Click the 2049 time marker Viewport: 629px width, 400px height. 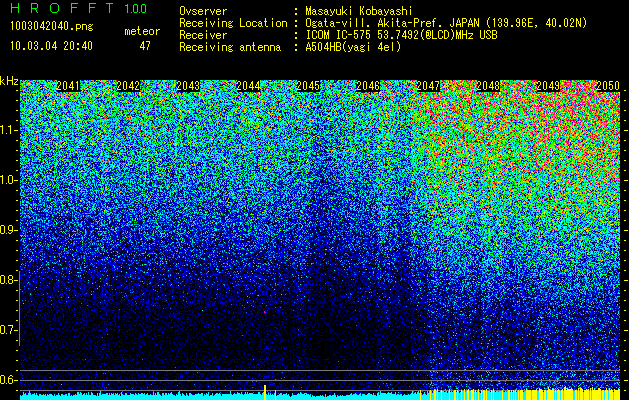click(x=548, y=86)
